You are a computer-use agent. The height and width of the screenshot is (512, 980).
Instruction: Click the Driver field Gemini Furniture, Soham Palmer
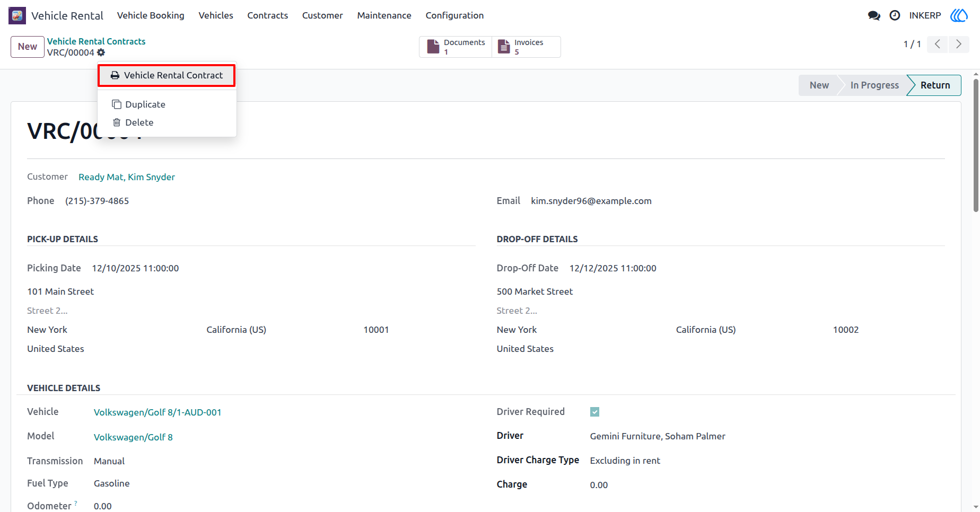(658, 436)
